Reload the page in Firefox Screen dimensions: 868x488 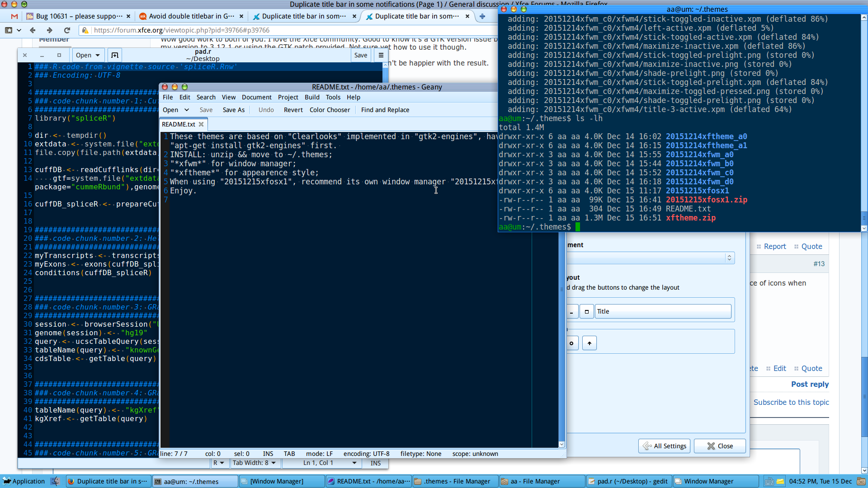[67, 30]
